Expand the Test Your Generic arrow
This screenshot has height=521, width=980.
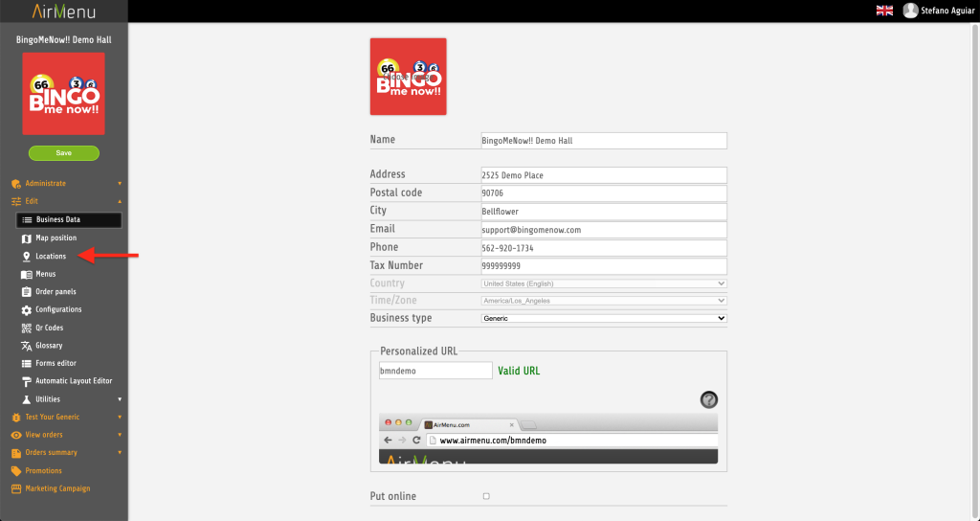[120, 418]
